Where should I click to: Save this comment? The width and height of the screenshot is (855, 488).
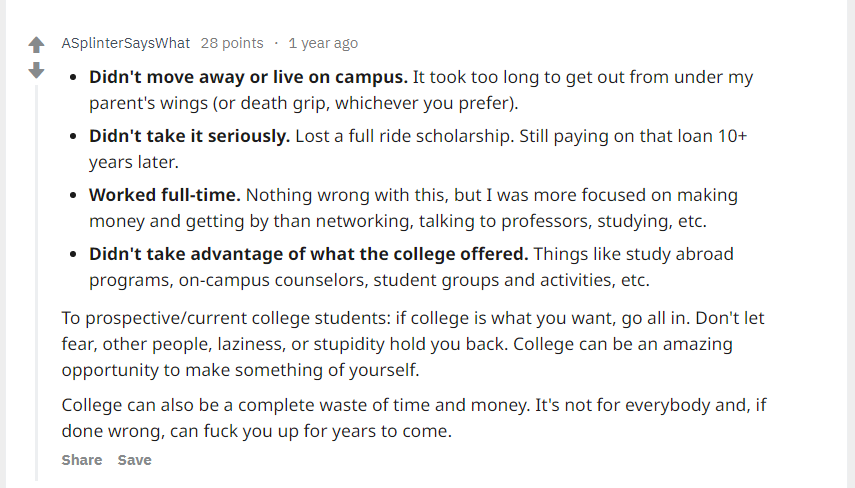click(134, 460)
